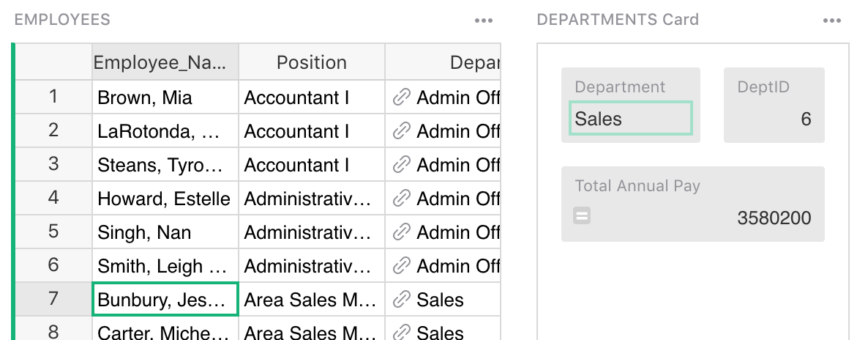Select row number 4
868x340 pixels.
point(53,198)
